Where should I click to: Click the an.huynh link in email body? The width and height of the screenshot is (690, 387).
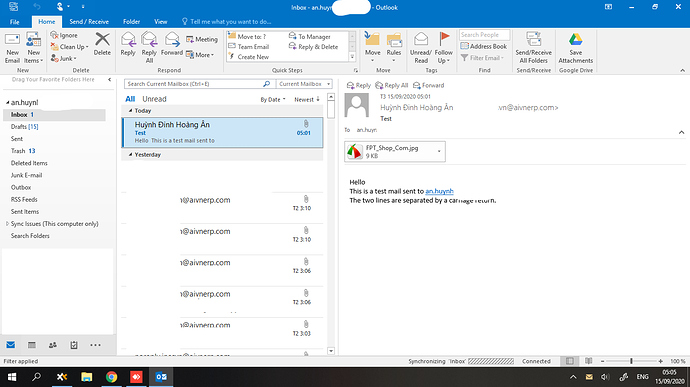click(439, 191)
